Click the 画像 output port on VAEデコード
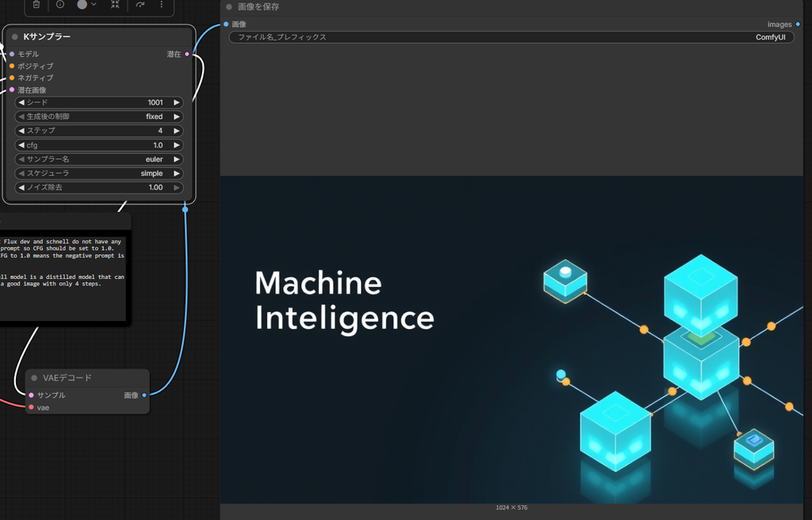The width and height of the screenshot is (812, 520). pyautogui.click(x=144, y=396)
